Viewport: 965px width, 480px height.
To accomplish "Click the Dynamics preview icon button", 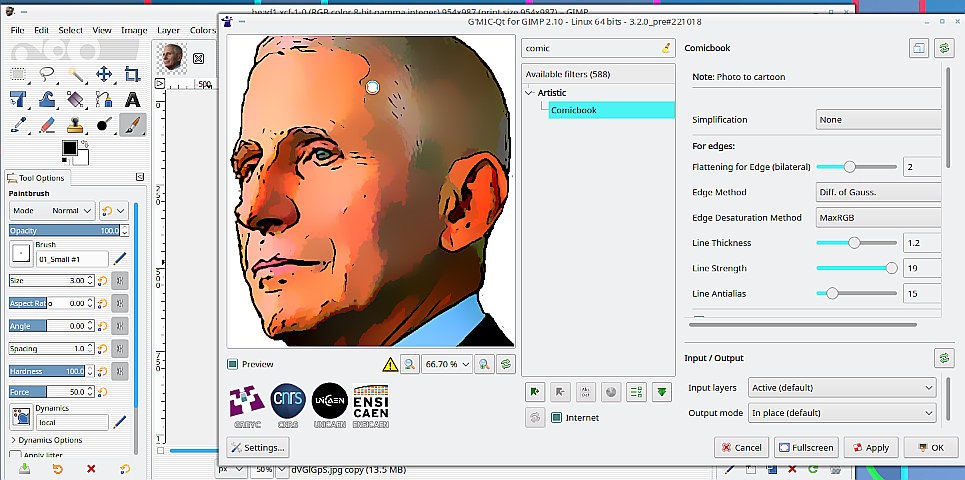I will click(x=22, y=417).
